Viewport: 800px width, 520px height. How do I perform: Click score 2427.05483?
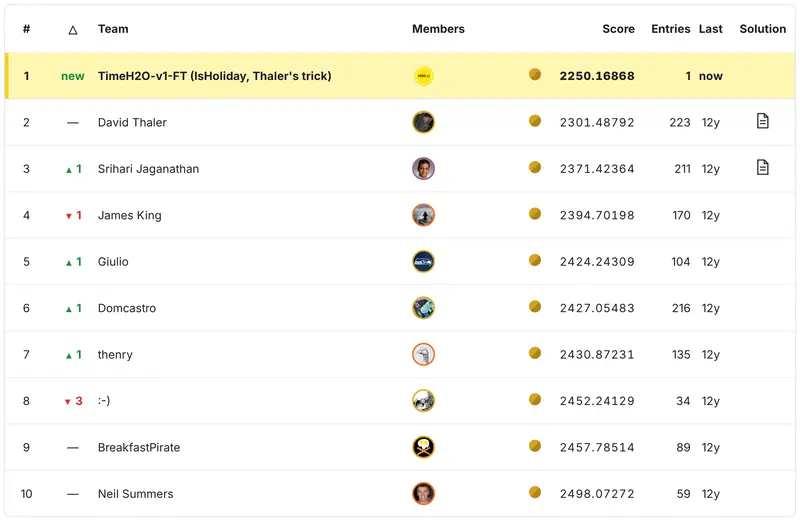[x=597, y=308]
